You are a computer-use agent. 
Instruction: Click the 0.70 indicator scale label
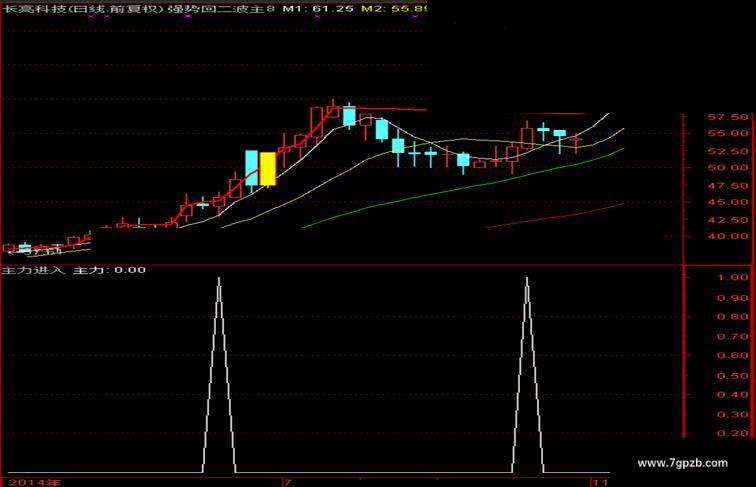[x=733, y=336]
